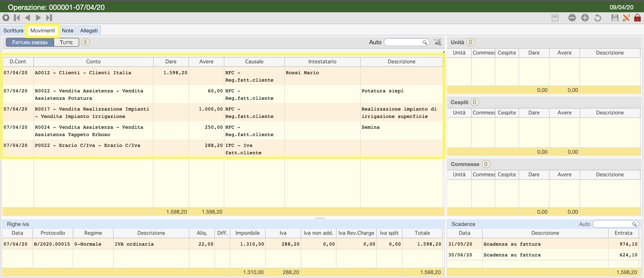Click the plus add-record icon
The width and height of the screenshot is (644, 278).
585,18
